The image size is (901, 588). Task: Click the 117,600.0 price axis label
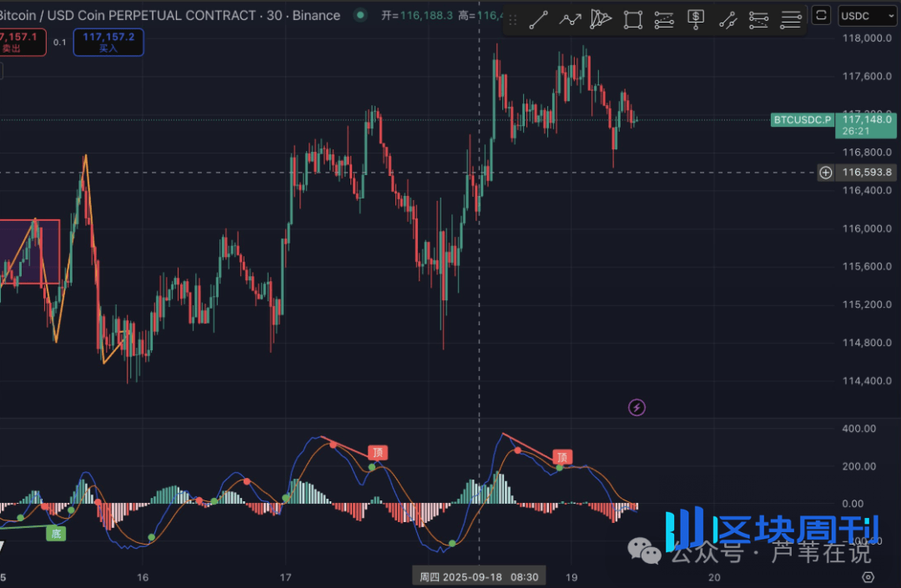click(x=867, y=77)
